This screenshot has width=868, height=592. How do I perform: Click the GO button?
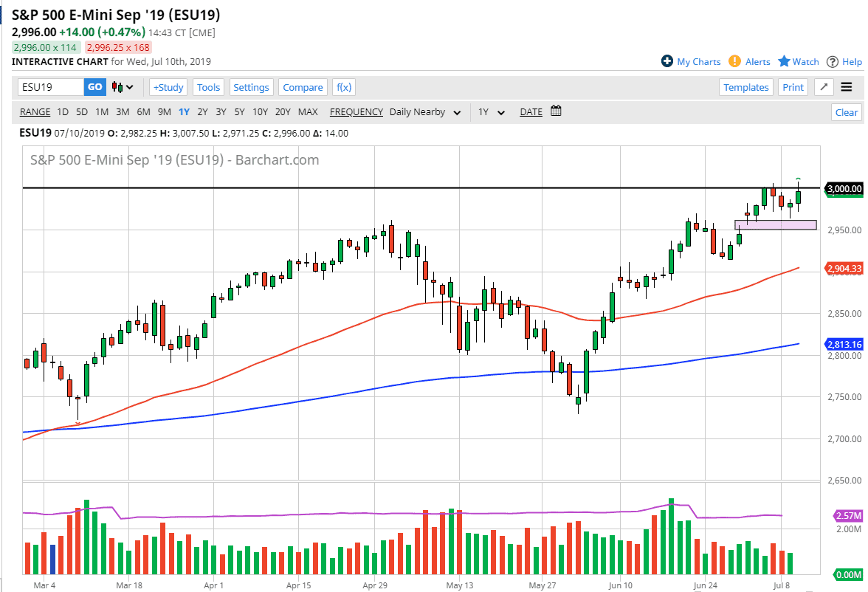click(x=94, y=87)
